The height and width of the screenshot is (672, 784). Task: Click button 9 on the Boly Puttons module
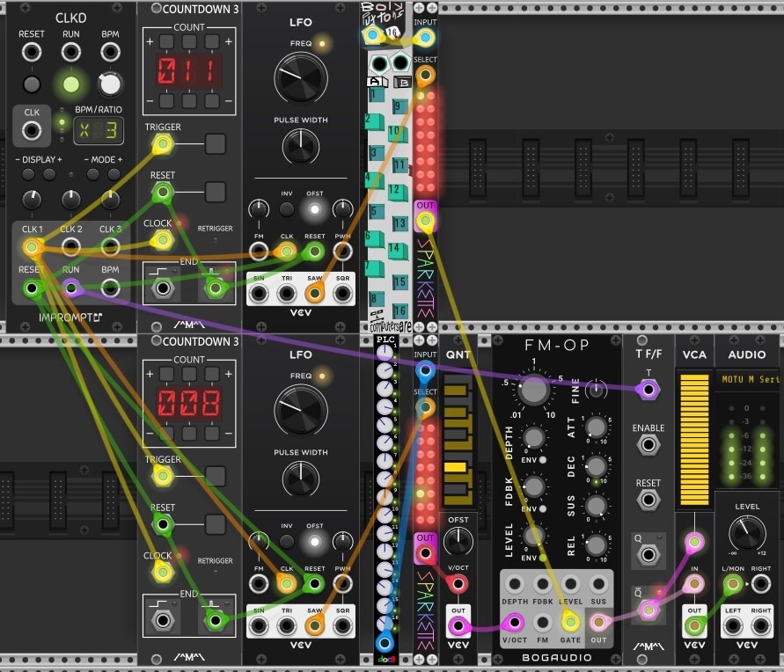[399, 106]
